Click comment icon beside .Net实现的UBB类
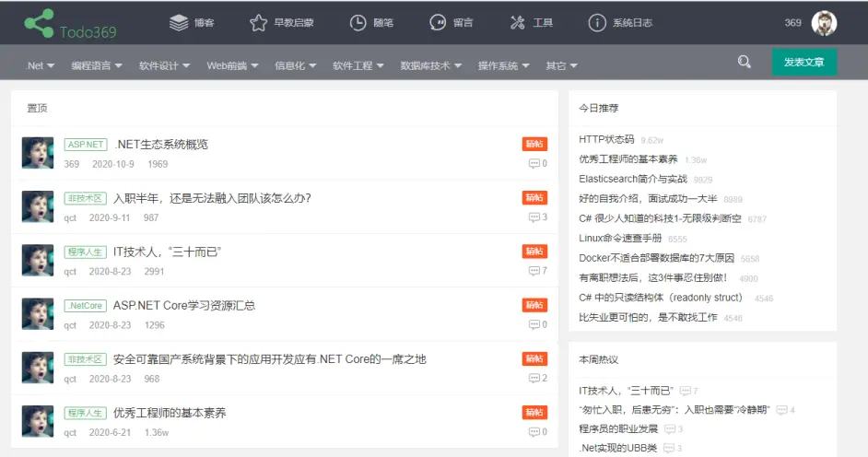The width and height of the screenshot is (868, 457). pyautogui.click(x=669, y=448)
